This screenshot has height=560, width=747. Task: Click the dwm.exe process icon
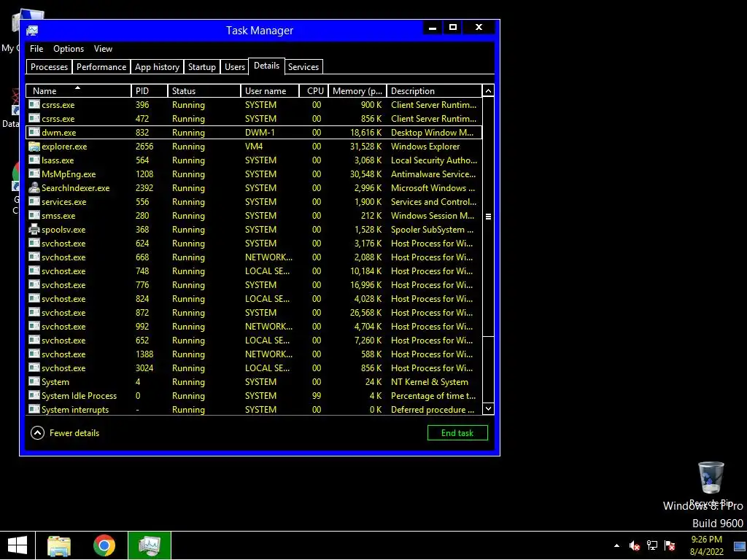pyautogui.click(x=34, y=132)
